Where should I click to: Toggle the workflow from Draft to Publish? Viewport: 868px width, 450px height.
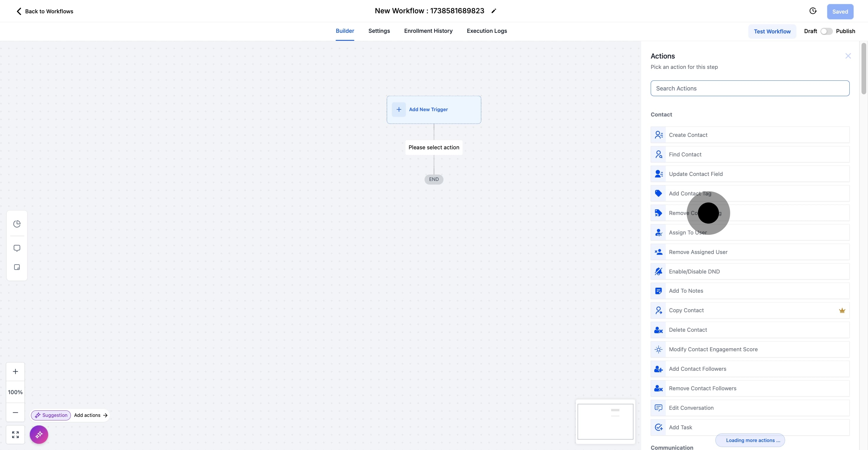click(826, 31)
